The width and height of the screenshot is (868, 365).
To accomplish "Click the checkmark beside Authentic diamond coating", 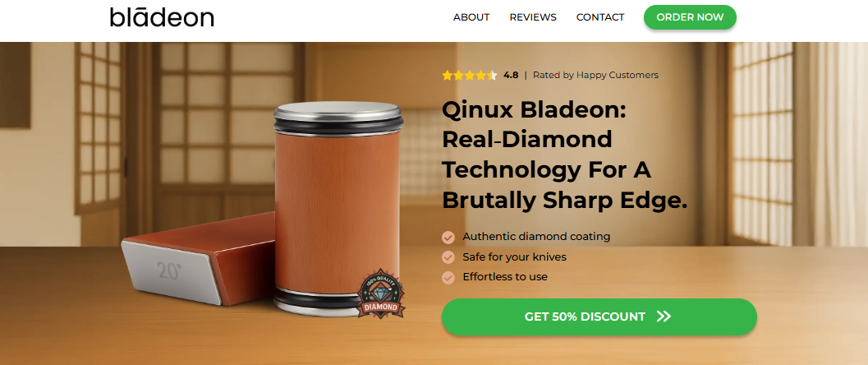I will pyautogui.click(x=448, y=237).
